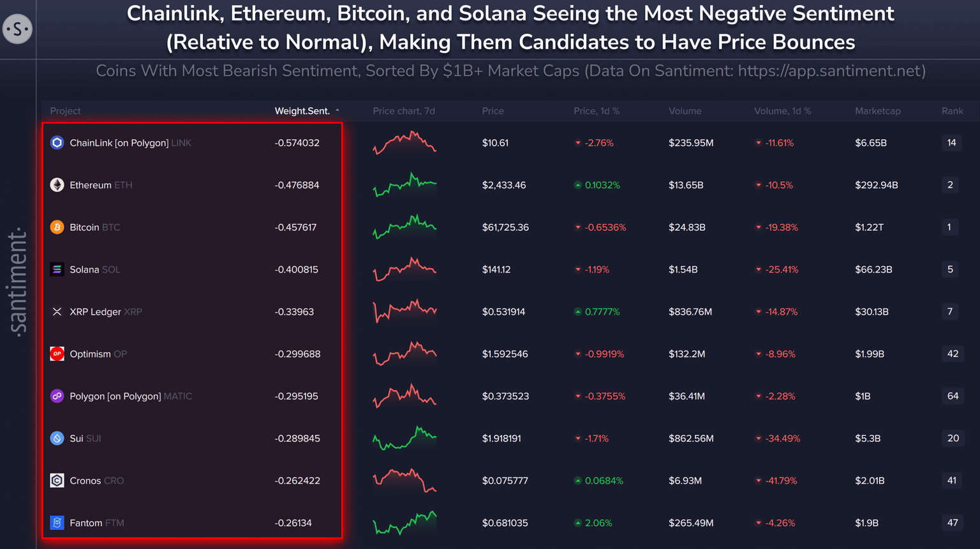
Task: Click the ChainLink project logo icon
Action: [x=57, y=143]
